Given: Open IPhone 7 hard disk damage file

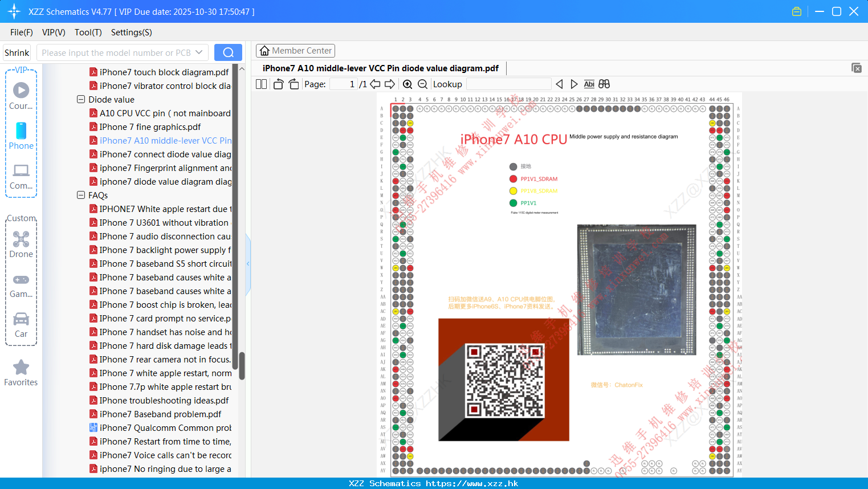Looking at the screenshot, I should point(160,345).
